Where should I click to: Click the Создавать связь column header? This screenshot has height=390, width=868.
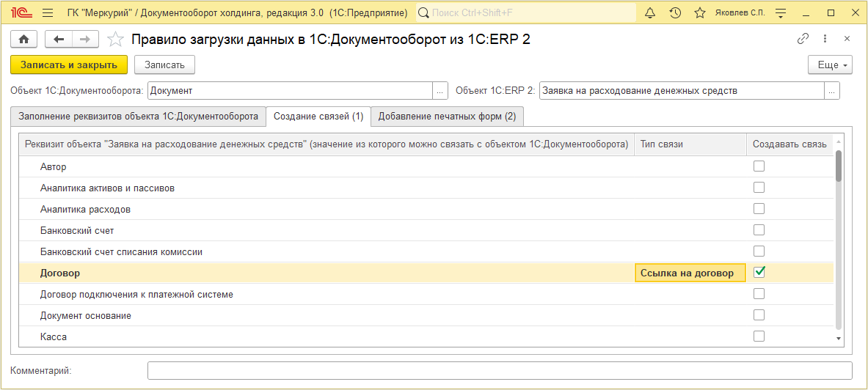point(790,144)
